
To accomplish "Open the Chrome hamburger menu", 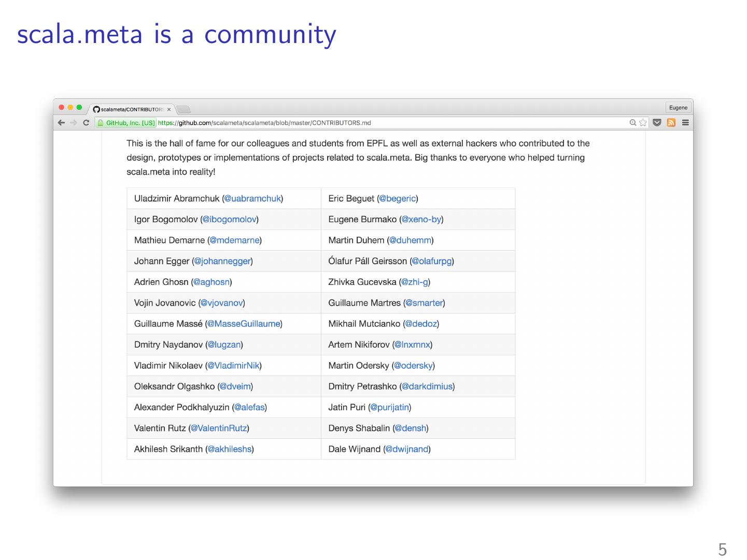I will point(685,123).
